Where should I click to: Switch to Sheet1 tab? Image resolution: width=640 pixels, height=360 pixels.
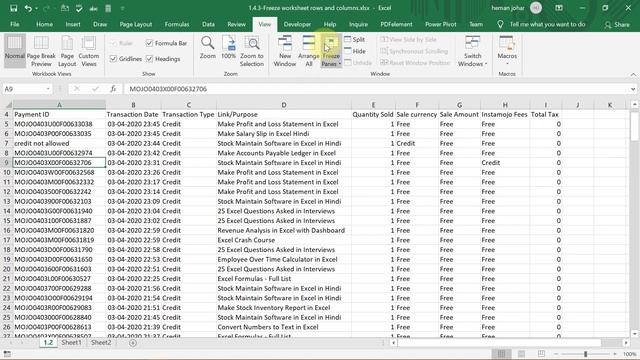point(71,342)
